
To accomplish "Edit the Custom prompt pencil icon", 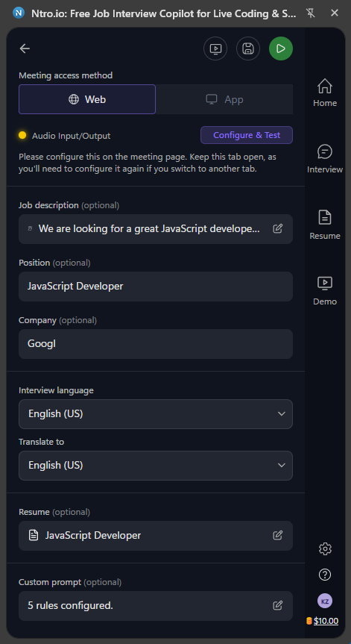I will 278,605.
